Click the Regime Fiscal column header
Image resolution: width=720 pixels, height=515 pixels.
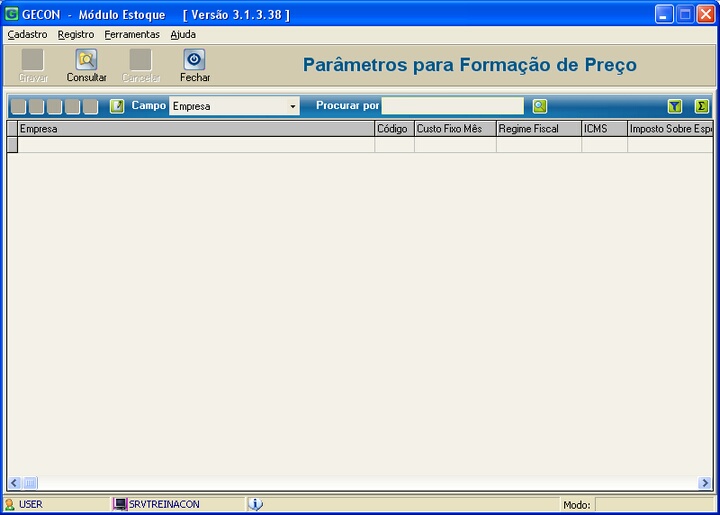click(539, 129)
